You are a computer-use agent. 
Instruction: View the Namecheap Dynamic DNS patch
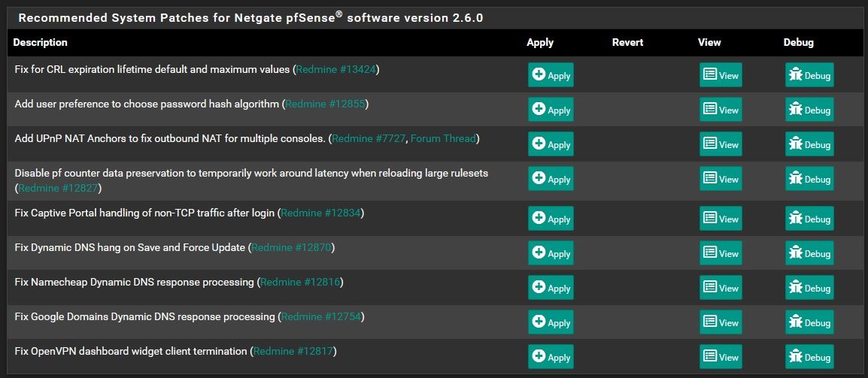coord(721,288)
